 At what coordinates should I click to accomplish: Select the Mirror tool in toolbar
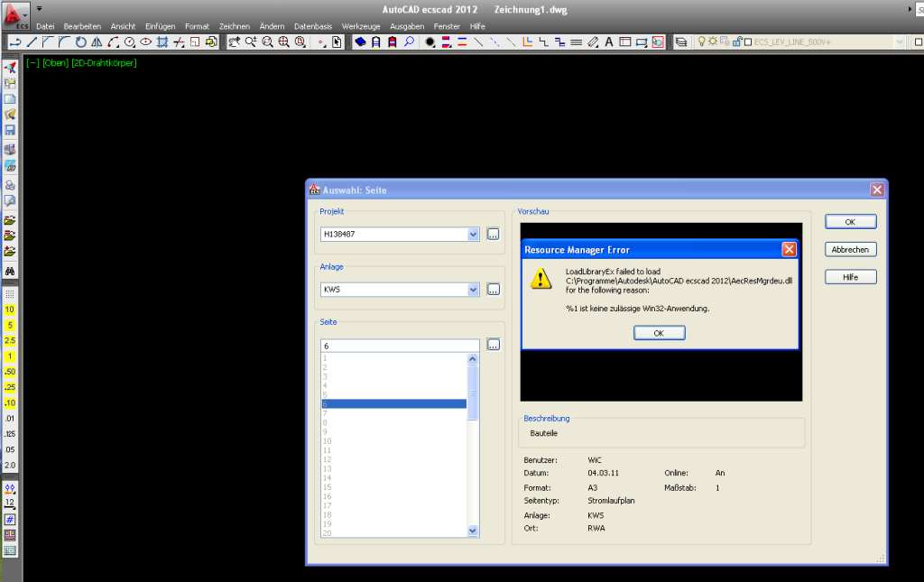[97, 42]
